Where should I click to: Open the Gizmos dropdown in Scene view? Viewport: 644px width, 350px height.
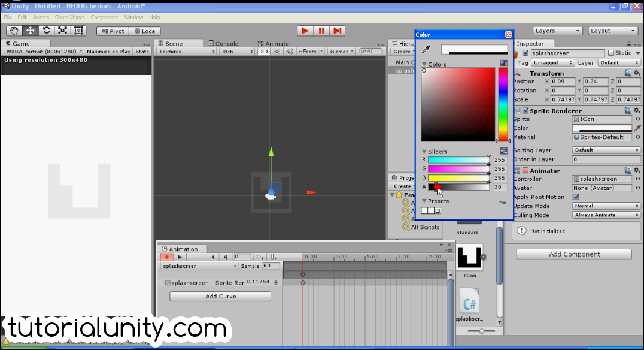pyautogui.click(x=340, y=52)
